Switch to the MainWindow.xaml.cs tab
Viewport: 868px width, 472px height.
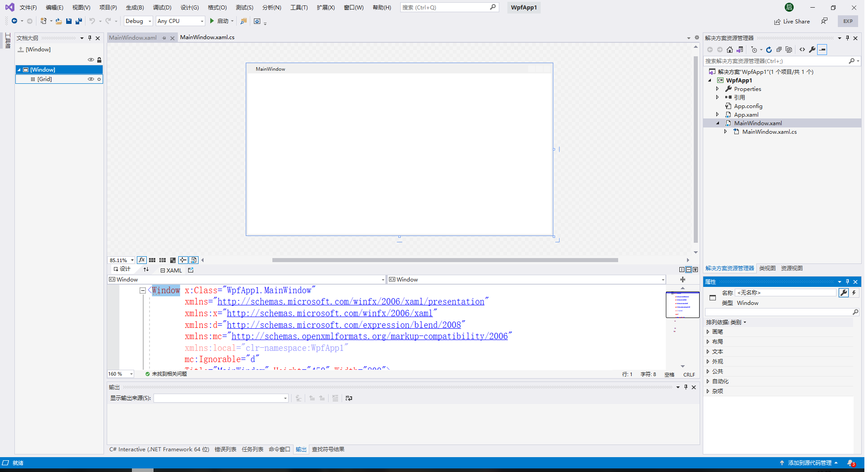point(207,37)
